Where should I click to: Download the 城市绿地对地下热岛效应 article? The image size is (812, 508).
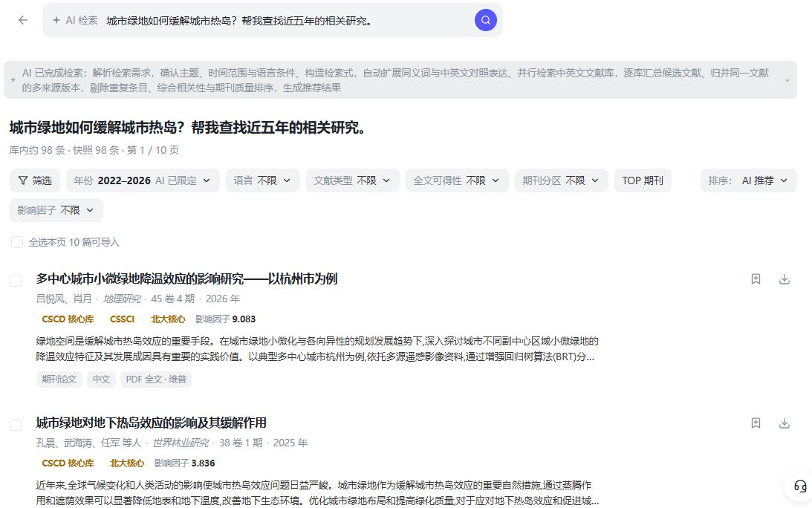click(785, 423)
